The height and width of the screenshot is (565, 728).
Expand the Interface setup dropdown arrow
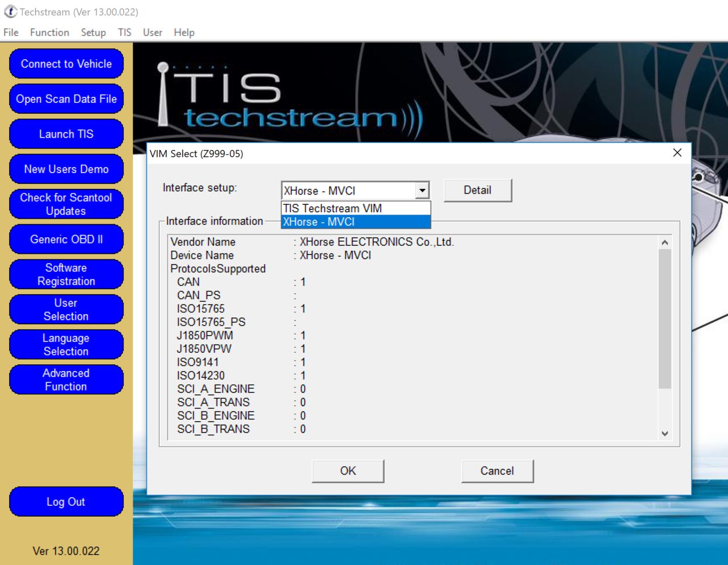click(422, 191)
